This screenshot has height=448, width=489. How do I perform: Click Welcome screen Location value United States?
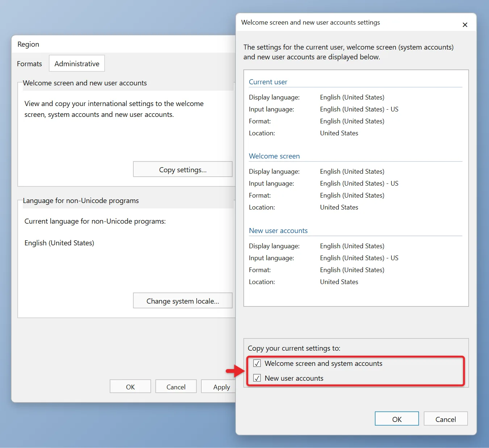pos(339,207)
